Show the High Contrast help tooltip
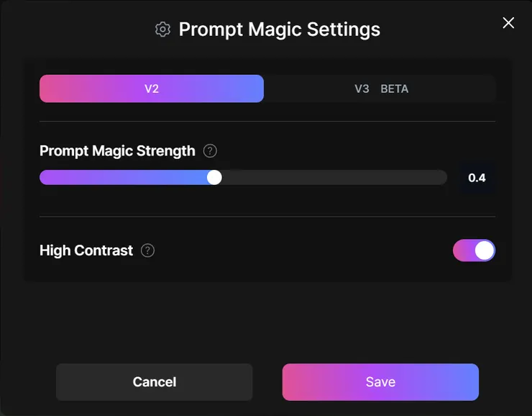The height and width of the screenshot is (416, 532). tap(147, 250)
